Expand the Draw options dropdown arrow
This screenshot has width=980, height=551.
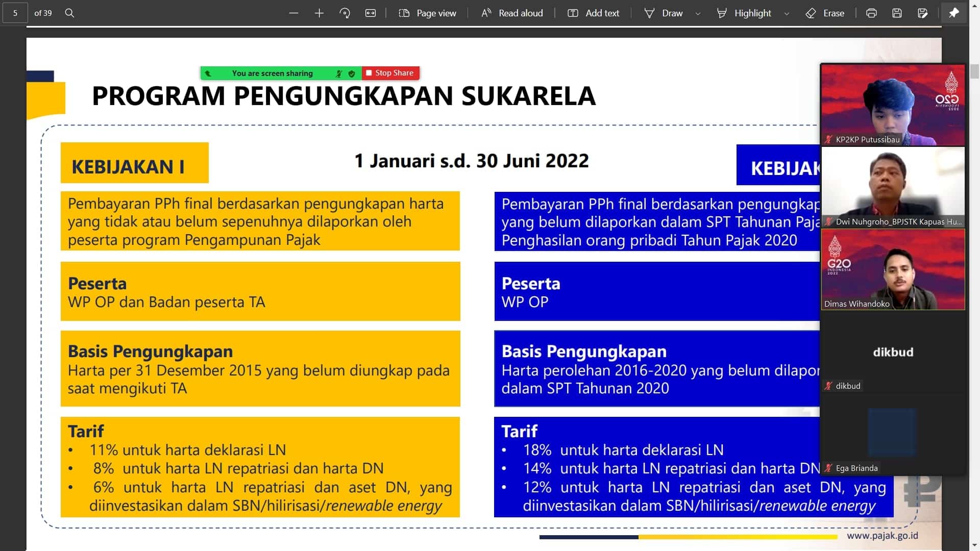click(x=698, y=14)
